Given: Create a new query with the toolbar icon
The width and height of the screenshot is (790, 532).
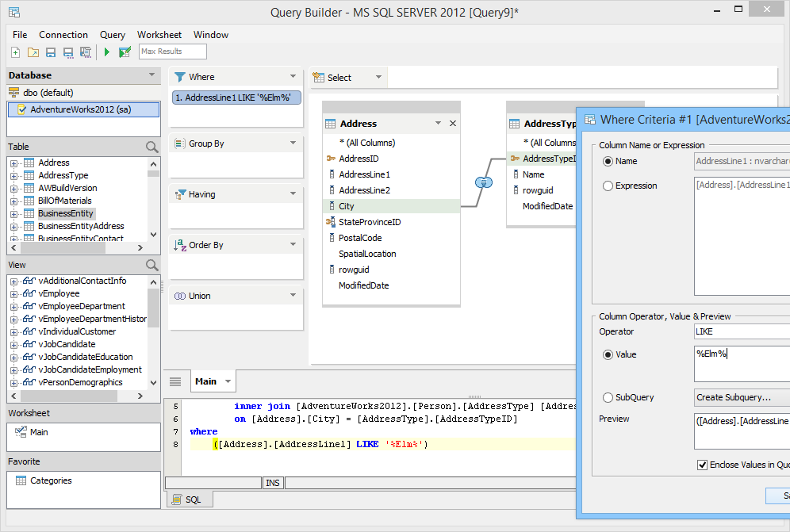Looking at the screenshot, I should [x=16, y=52].
